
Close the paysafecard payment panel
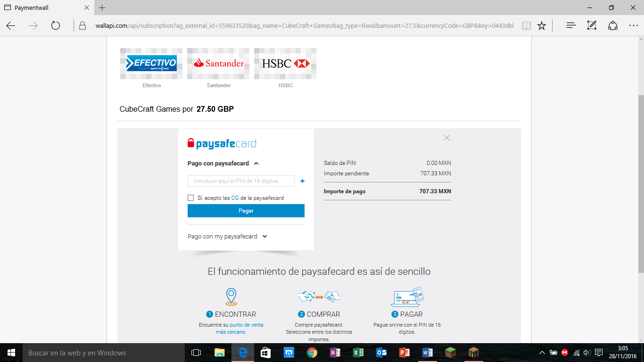447,138
